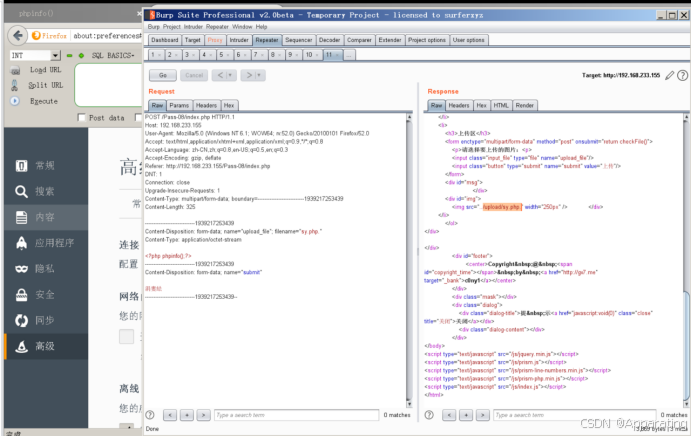This screenshot has width=692, height=437.
Task: Select Repeater tab number 5
Action: click(224, 55)
